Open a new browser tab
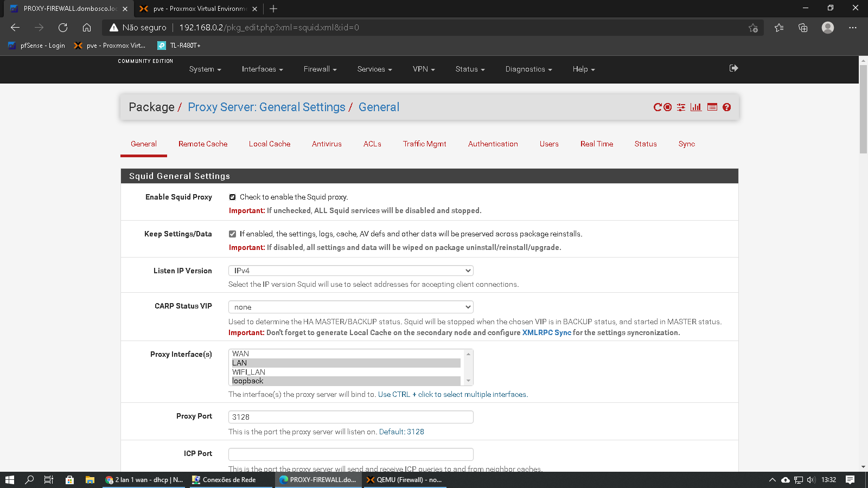This screenshot has height=488, width=868. click(x=273, y=9)
